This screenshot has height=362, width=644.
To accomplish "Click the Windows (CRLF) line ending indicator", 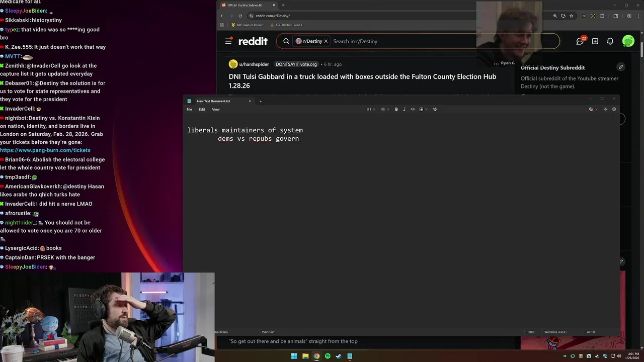I will click(555, 332).
